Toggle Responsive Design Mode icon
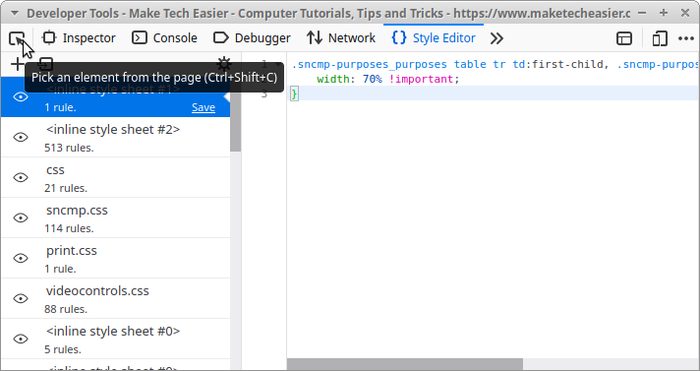The height and width of the screenshot is (371, 700). click(659, 38)
